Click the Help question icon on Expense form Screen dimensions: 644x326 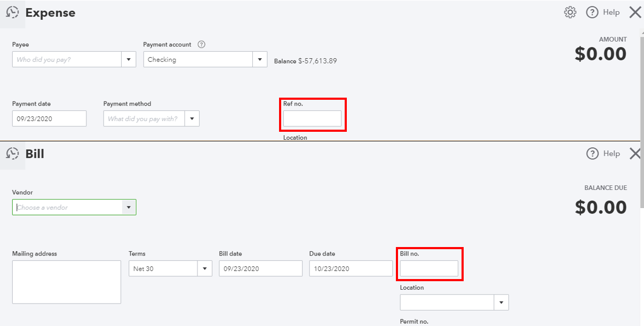(593, 12)
